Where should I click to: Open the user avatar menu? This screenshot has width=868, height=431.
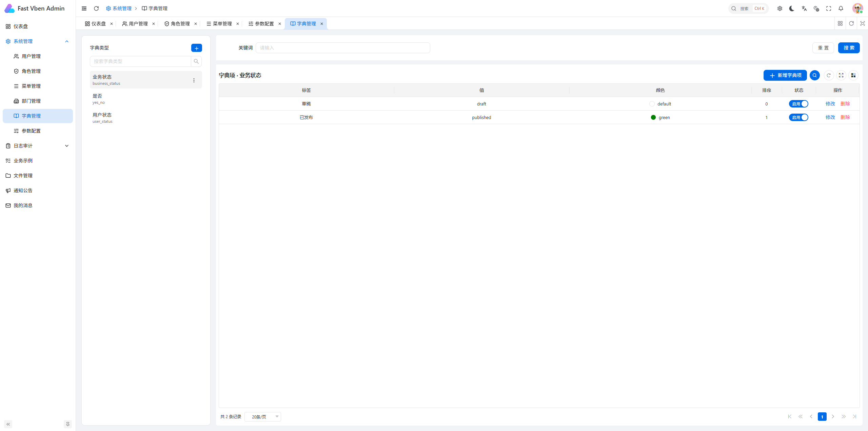click(x=857, y=8)
